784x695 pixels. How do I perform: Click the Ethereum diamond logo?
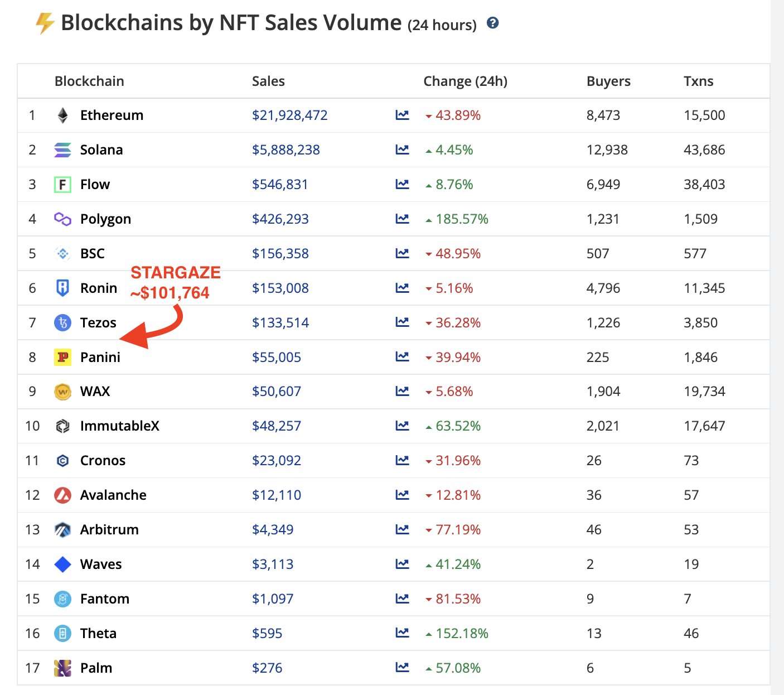click(62, 115)
